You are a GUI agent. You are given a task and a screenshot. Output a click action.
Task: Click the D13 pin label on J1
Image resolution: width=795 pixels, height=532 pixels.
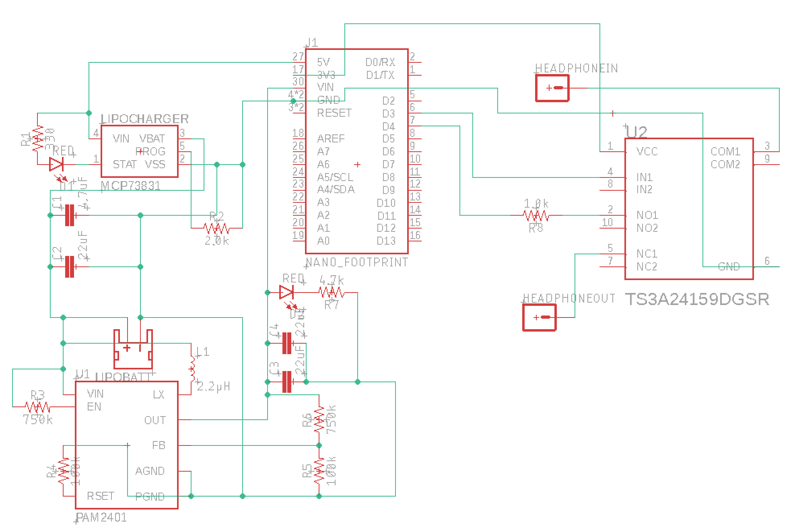pyautogui.click(x=386, y=241)
